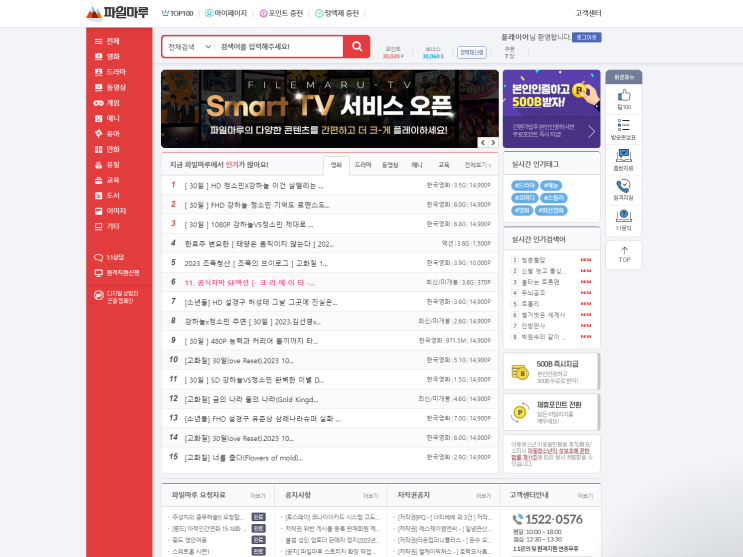This screenshot has height=557, width=743.
Task: Click the #스릴러 popular tag
Action: [x=553, y=198]
